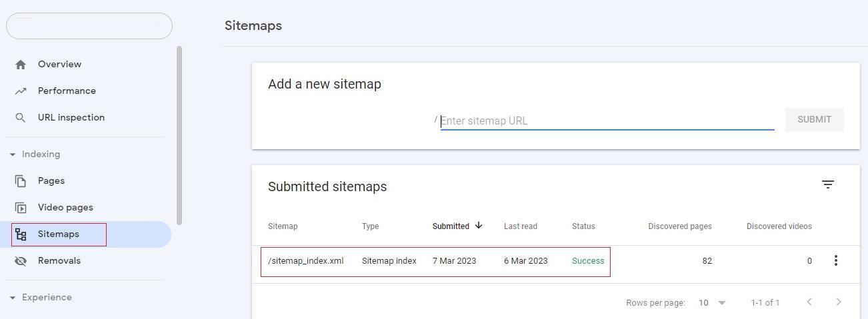Click the Performance trend icon
The height and width of the screenshot is (319, 868).
[21, 91]
